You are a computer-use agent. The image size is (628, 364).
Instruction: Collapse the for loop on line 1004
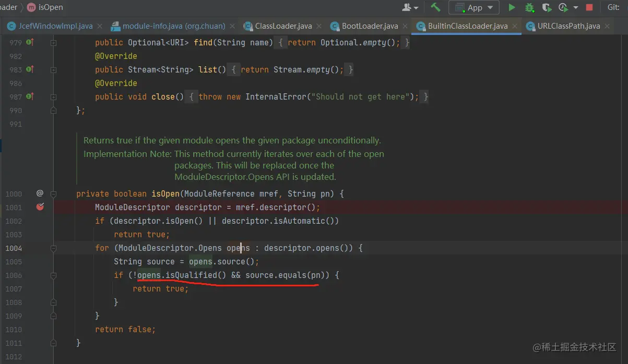[x=53, y=248]
